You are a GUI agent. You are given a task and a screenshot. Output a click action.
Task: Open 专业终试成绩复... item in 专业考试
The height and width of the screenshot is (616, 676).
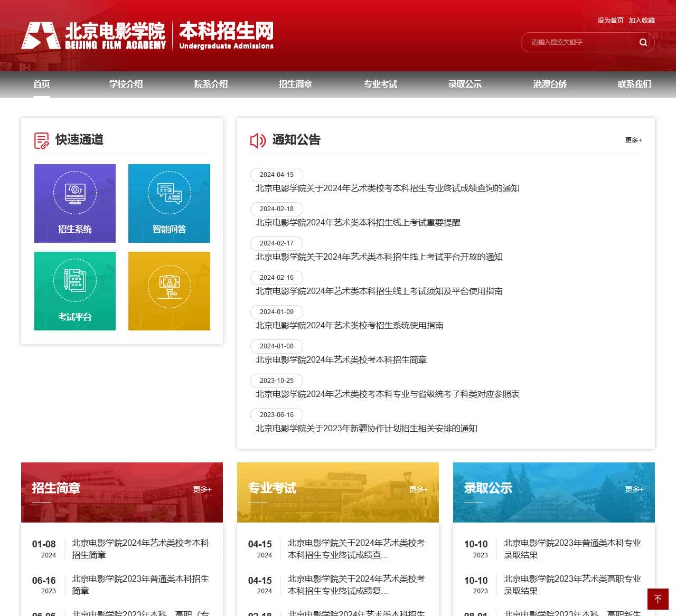[x=356, y=585]
